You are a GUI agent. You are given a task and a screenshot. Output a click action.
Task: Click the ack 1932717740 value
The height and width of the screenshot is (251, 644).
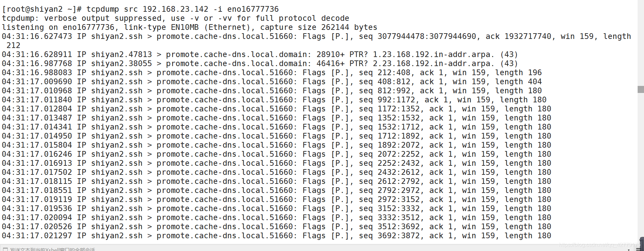518,36
